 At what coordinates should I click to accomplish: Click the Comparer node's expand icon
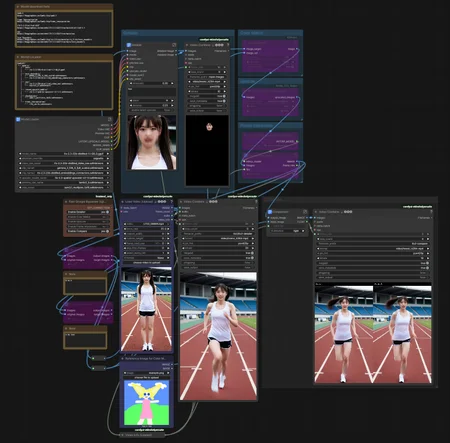(305, 212)
